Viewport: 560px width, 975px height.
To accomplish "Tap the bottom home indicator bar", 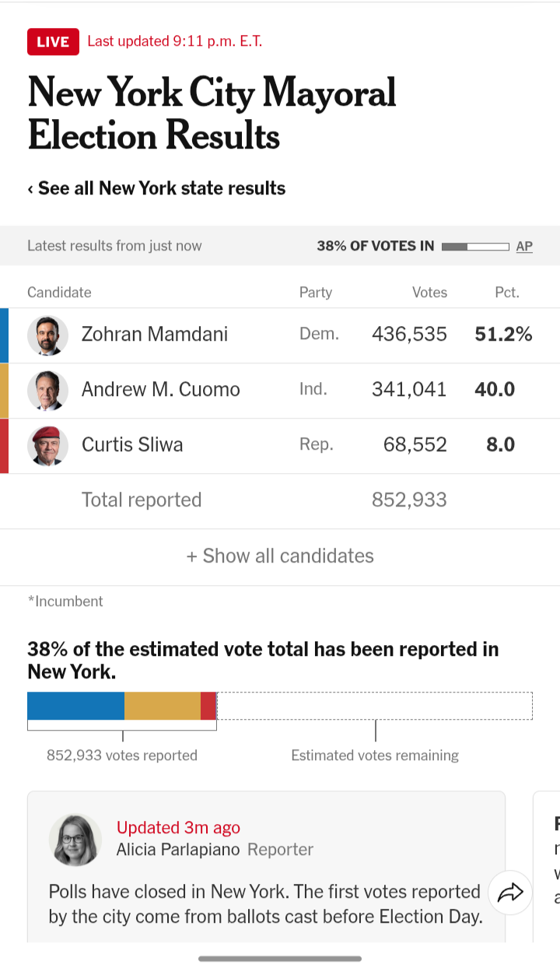I will [x=280, y=959].
